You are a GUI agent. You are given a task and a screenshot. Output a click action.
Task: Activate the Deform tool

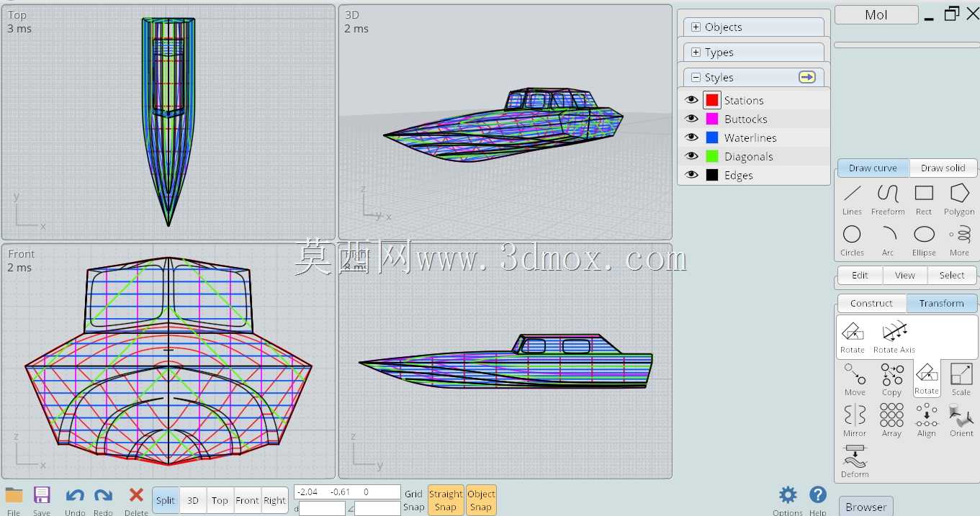coord(855,461)
